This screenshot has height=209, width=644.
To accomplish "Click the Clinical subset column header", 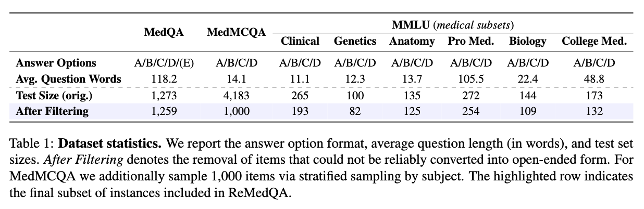I will pos(300,41).
